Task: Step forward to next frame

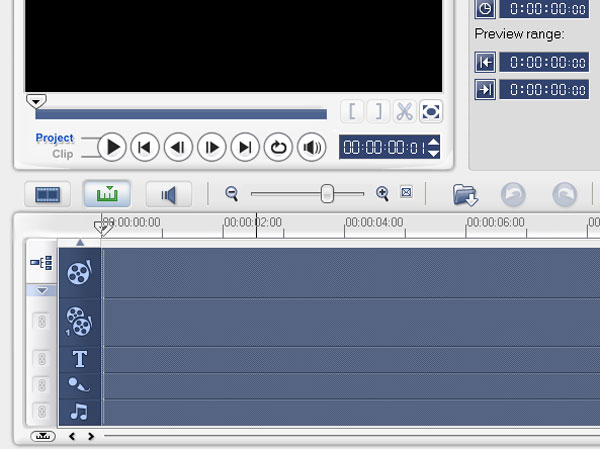Action: 212,147
